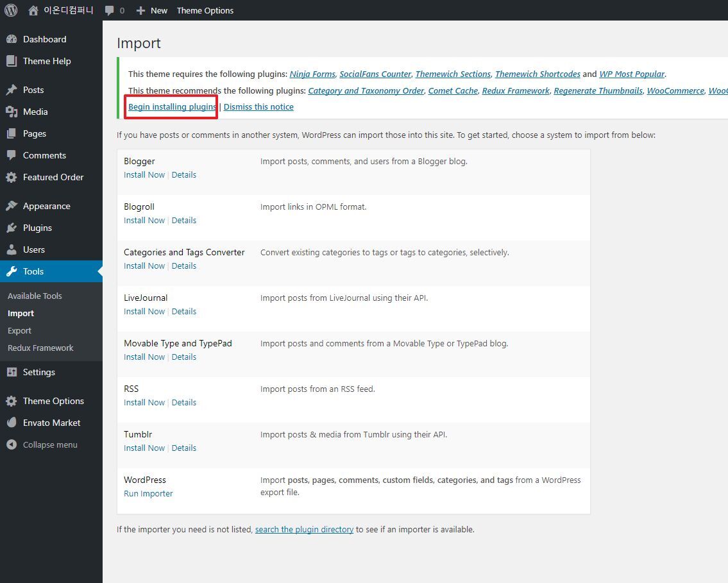Open Available Tools submenu item
The image size is (728, 583).
35,296
